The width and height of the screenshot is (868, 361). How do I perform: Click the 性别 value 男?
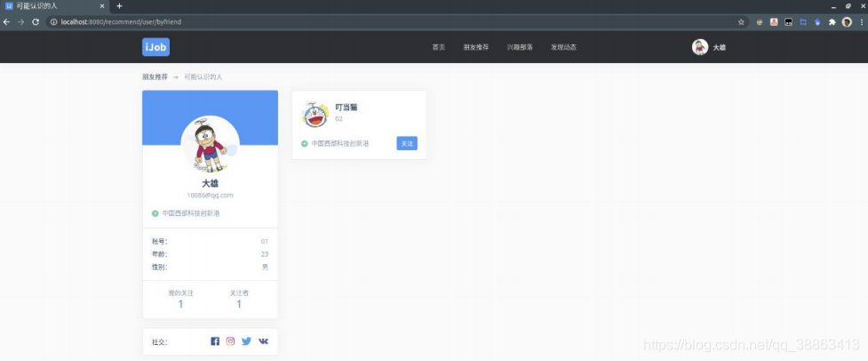tap(265, 267)
